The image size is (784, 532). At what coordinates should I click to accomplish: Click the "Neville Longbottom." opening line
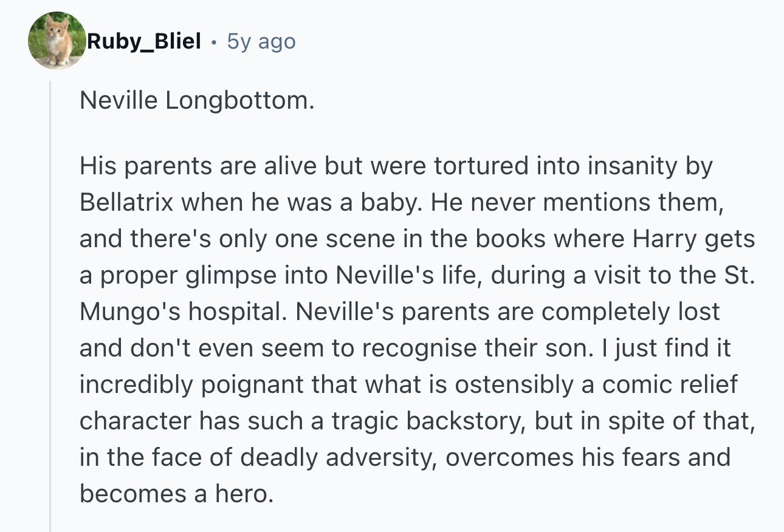point(197,101)
